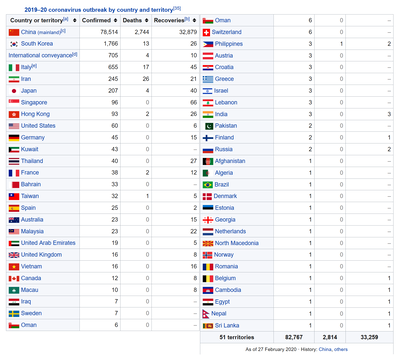Click the North Macedonia flag icon

[208, 243]
